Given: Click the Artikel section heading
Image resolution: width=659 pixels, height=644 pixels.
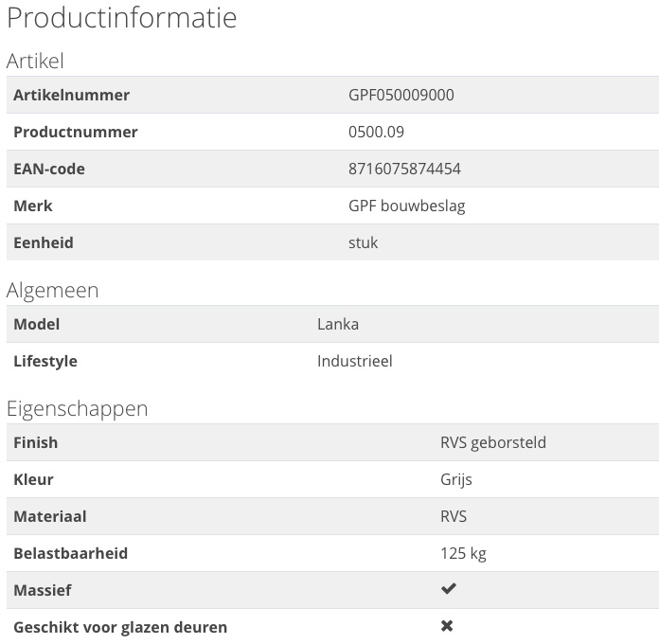Looking at the screenshot, I should point(35,61).
